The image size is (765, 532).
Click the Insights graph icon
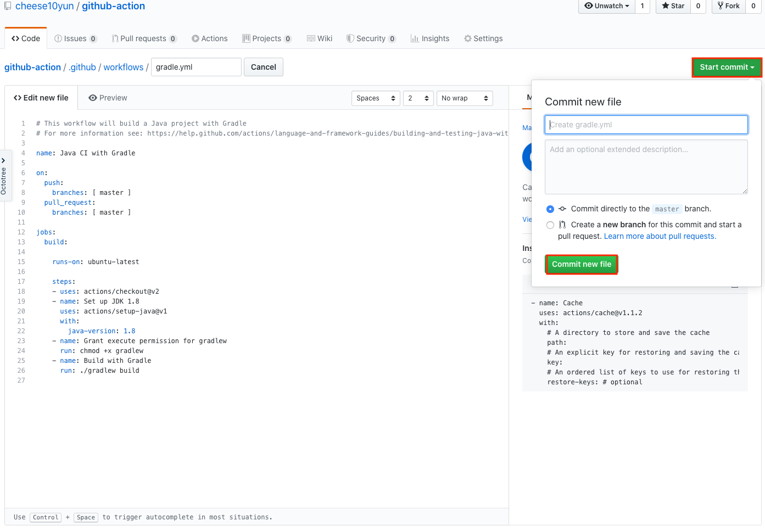click(x=415, y=38)
